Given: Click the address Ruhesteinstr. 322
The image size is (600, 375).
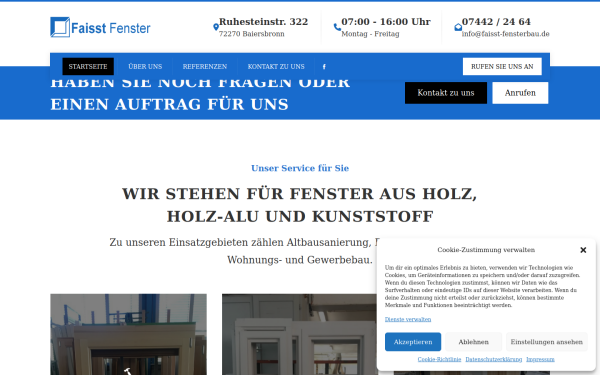Looking at the screenshot, I should click(263, 21).
